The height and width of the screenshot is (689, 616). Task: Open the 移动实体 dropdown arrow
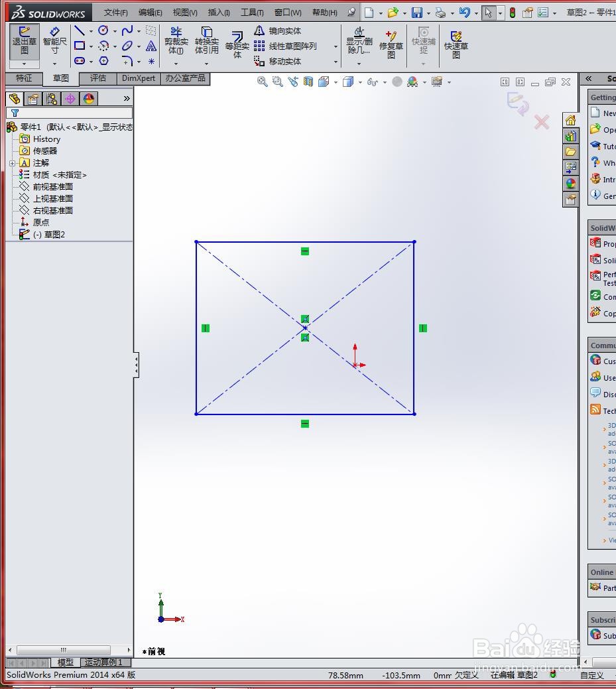[x=336, y=62]
